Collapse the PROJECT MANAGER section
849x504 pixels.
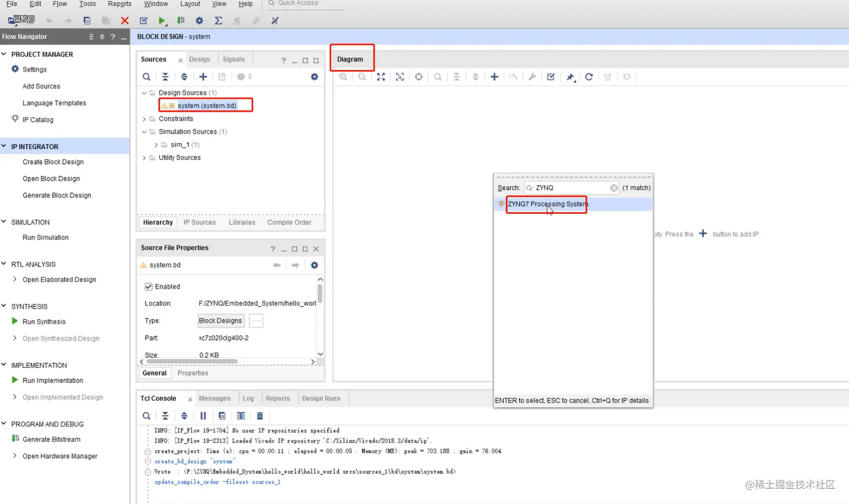pos(4,54)
